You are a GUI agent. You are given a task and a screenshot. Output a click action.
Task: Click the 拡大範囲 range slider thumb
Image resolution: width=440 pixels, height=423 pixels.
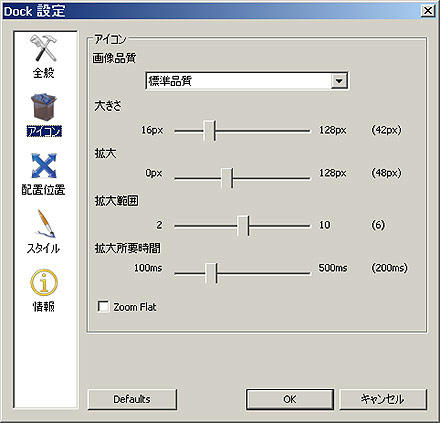pos(243,226)
